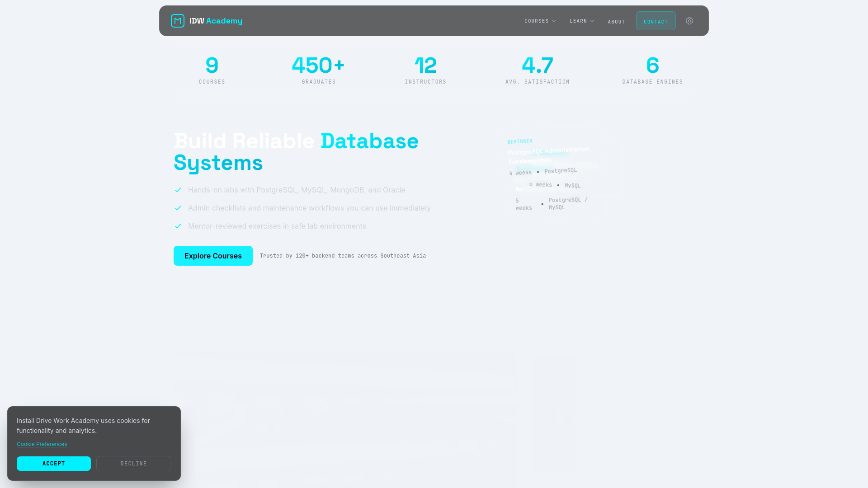Click 'Hands-on labs with PostgreSQL' line
The image size is (868, 488).
297,190
